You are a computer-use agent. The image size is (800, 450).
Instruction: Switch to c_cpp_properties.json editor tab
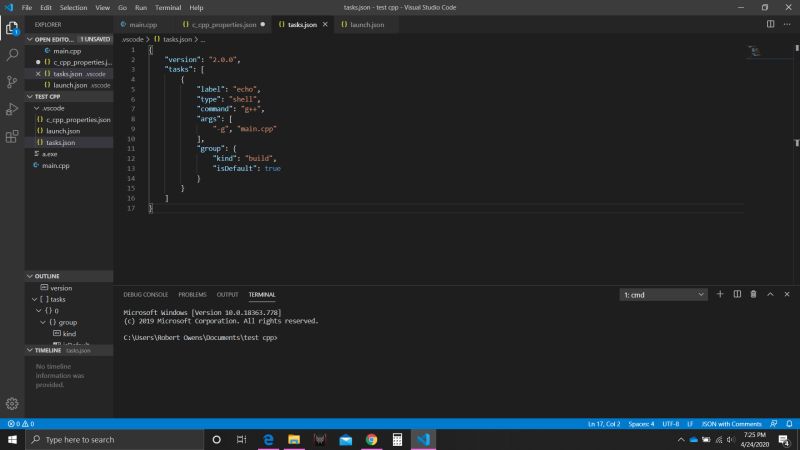(x=224, y=24)
